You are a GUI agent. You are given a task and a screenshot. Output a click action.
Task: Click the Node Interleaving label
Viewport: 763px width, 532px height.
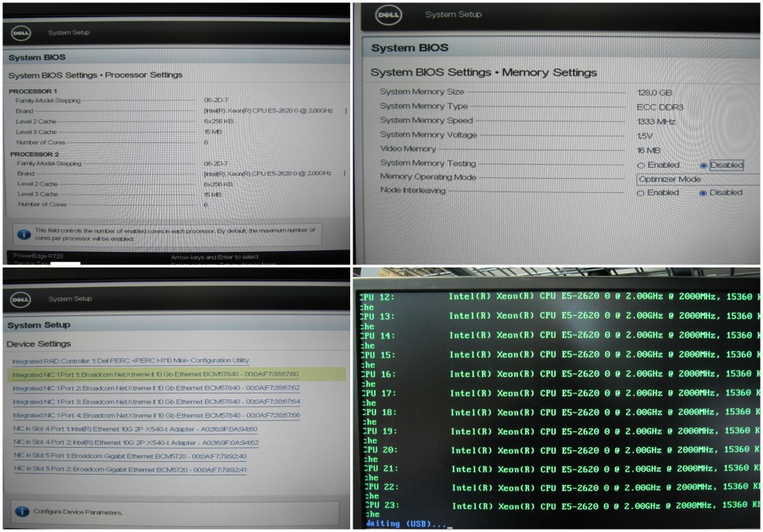point(413,190)
